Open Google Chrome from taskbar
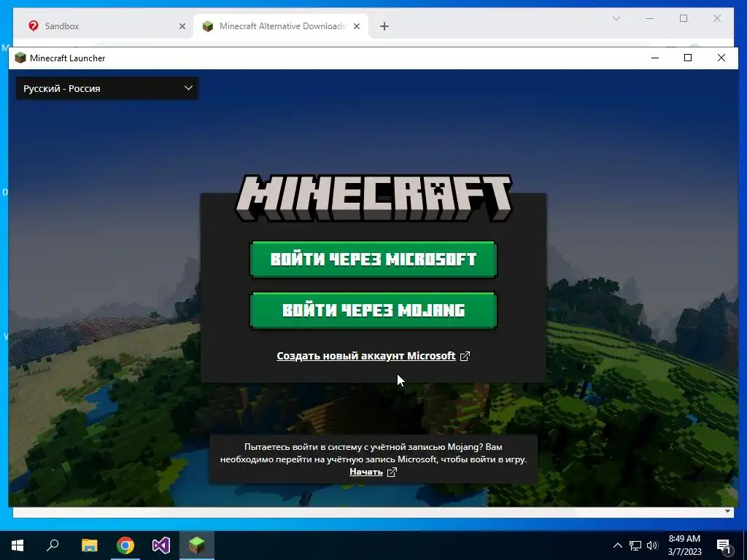Image resolution: width=747 pixels, height=560 pixels. [x=125, y=545]
